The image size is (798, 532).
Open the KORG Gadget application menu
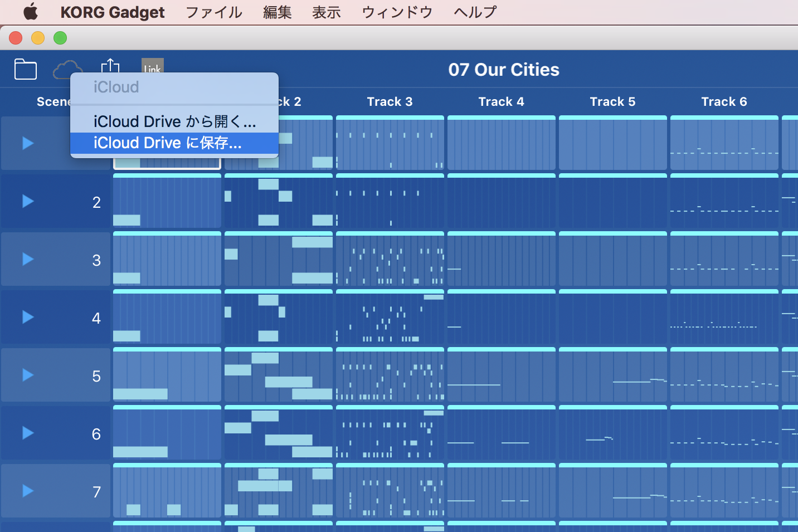(112, 12)
